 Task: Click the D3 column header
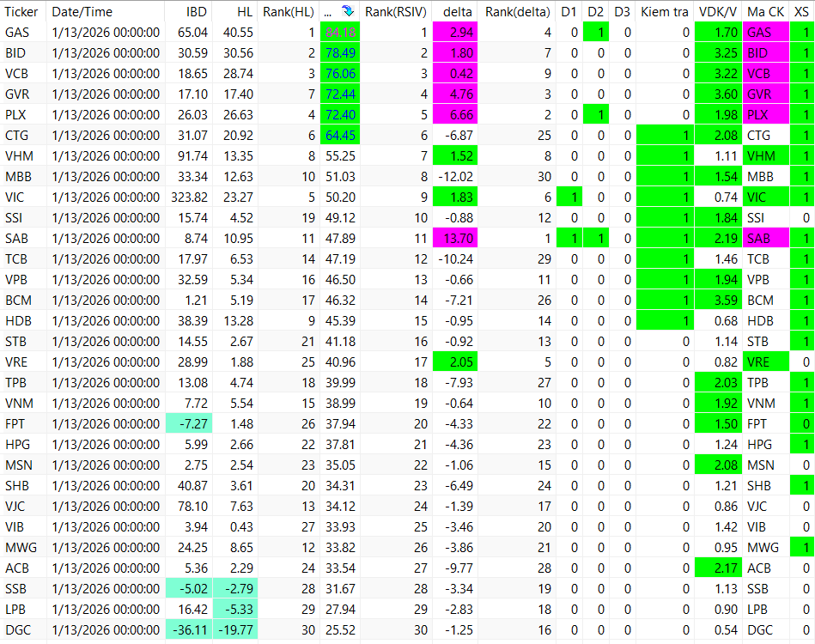pyautogui.click(x=622, y=11)
